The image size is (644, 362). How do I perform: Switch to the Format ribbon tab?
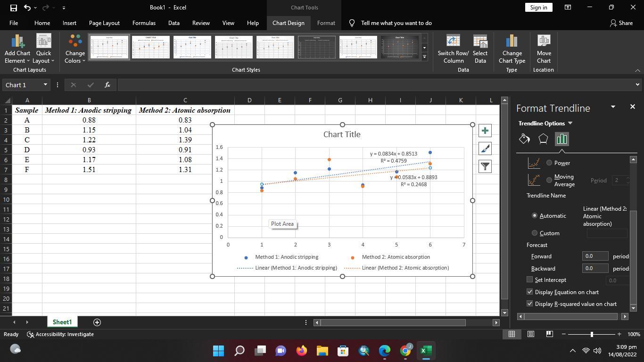click(x=326, y=23)
